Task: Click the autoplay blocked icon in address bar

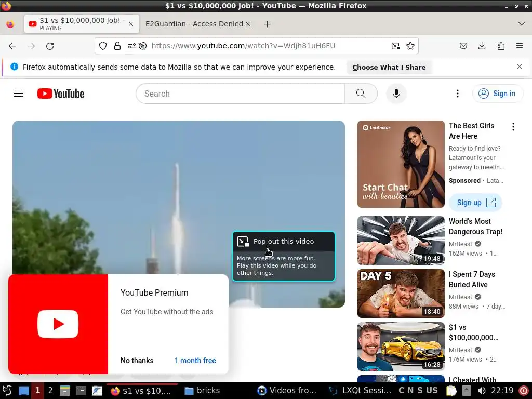Action: click(142, 46)
